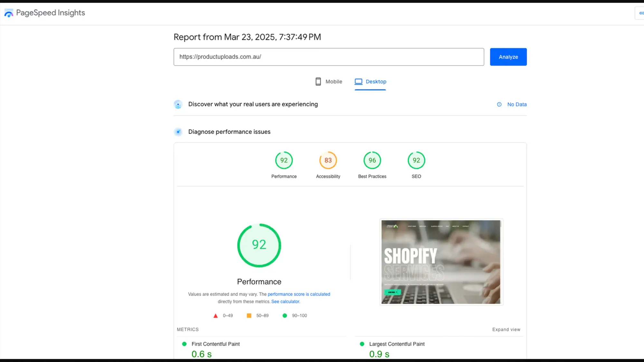Image resolution: width=644 pixels, height=362 pixels.
Task: Click 'Diagnose performance issues' heading
Action: [x=229, y=132]
